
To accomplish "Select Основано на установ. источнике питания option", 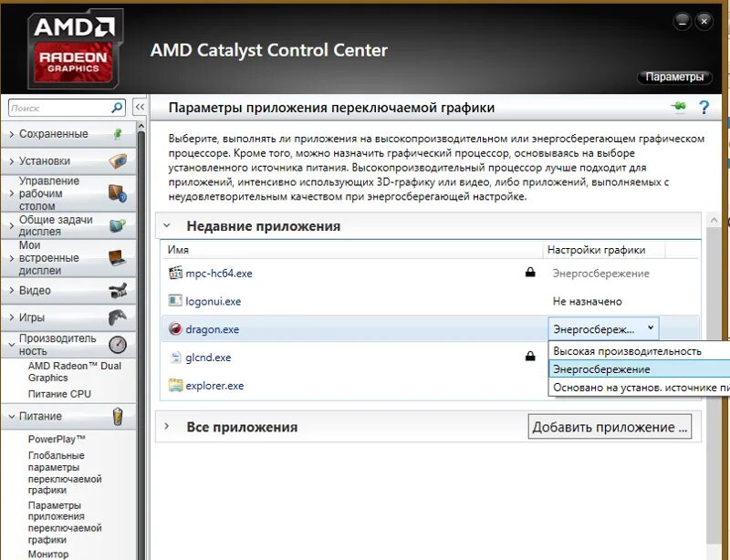I will point(640,388).
